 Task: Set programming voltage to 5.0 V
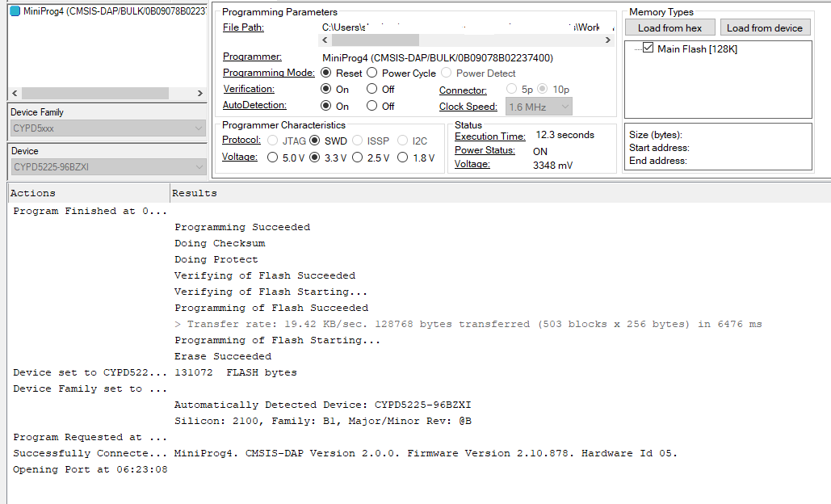pyautogui.click(x=273, y=157)
